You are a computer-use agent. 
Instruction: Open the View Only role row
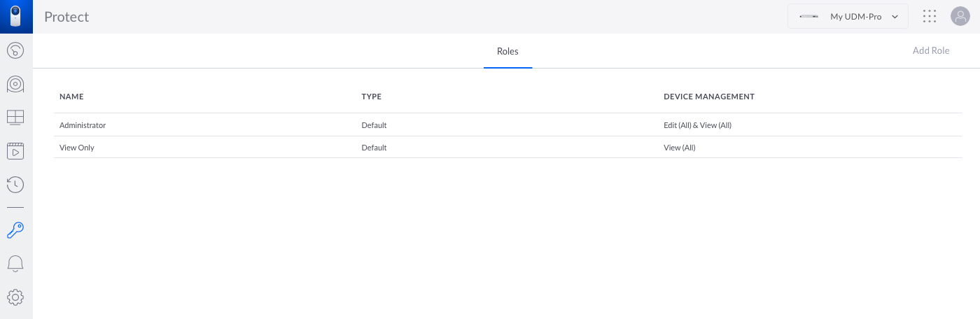point(507,148)
